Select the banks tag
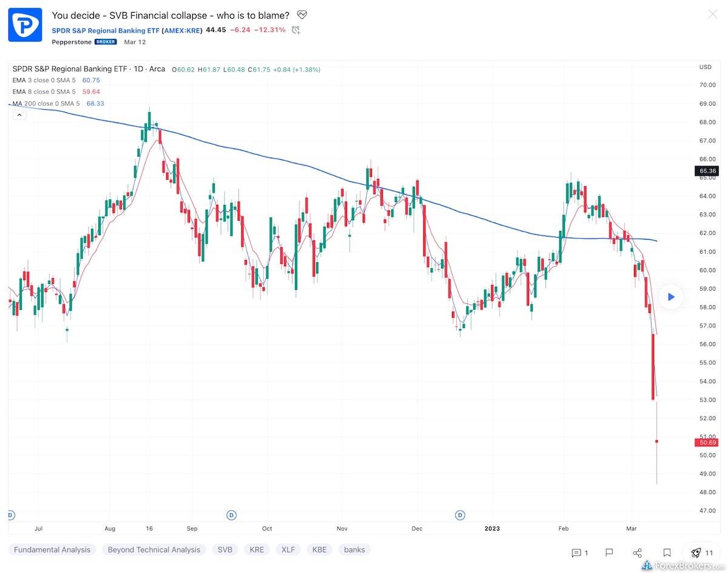 pos(354,550)
